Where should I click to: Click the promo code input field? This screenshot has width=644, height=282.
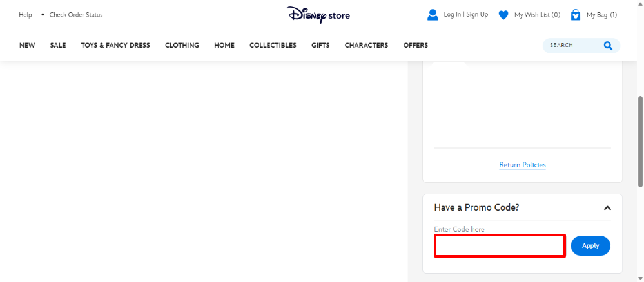pyautogui.click(x=500, y=245)
